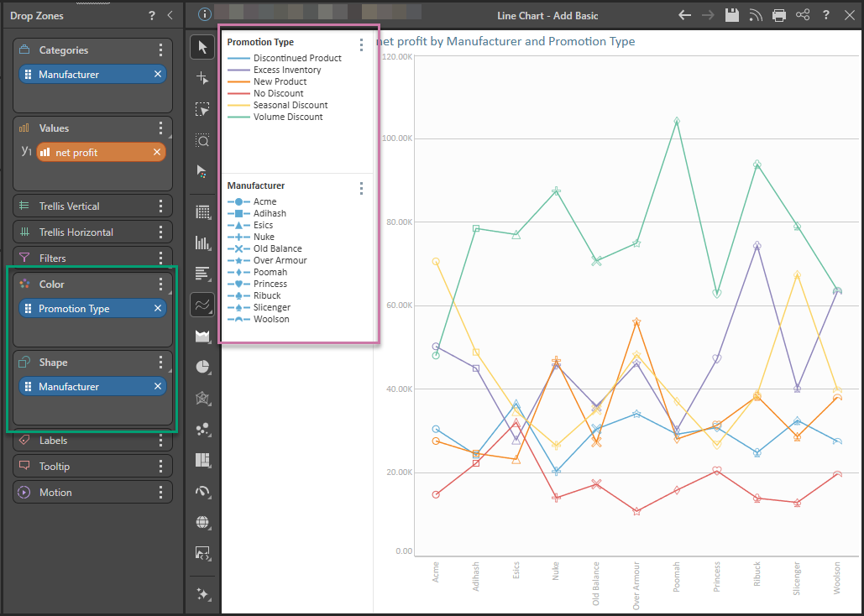Screen dimensions: 864x616
Task: Click Volume Discount legend color entry
Action: pos(275,117)
